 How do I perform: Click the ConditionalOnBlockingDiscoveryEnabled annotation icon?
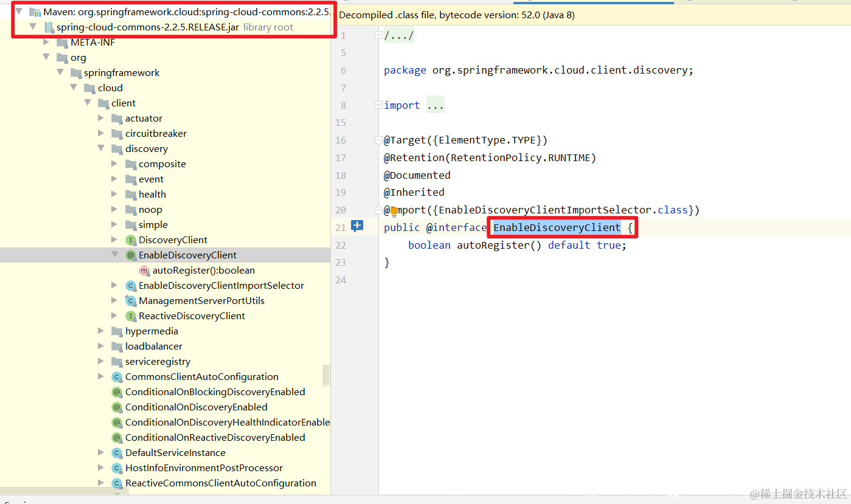coord(117,392)
